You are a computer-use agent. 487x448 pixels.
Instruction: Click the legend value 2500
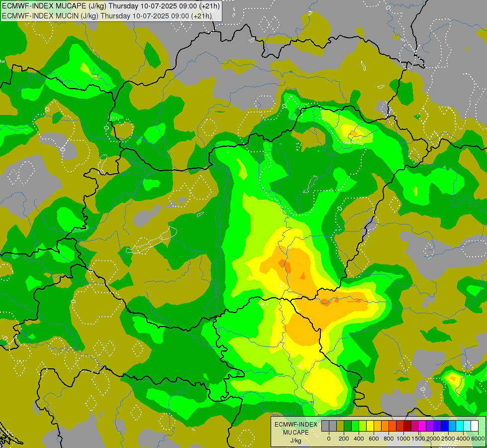tap(448, 439)
